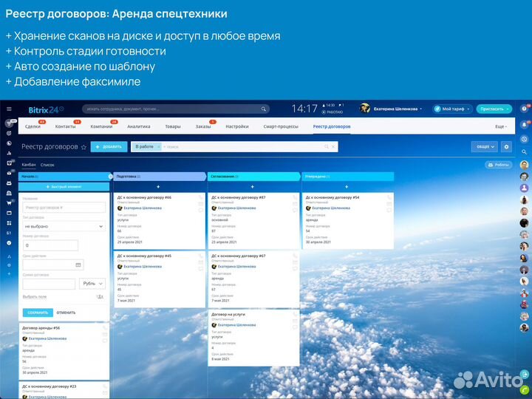
Task: Expand the ОБЩЕЕ dropdown button
Action: pyautogui.click(x=484, y=146)
